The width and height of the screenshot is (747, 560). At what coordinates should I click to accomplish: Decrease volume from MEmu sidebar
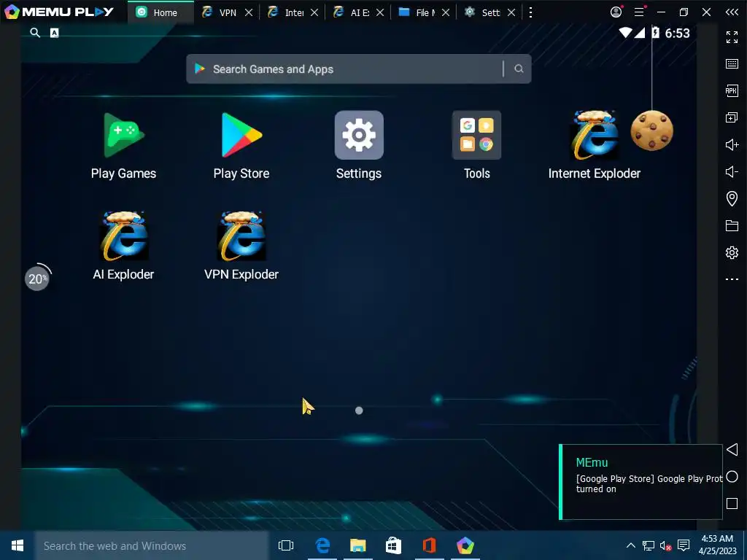[732, 171]
